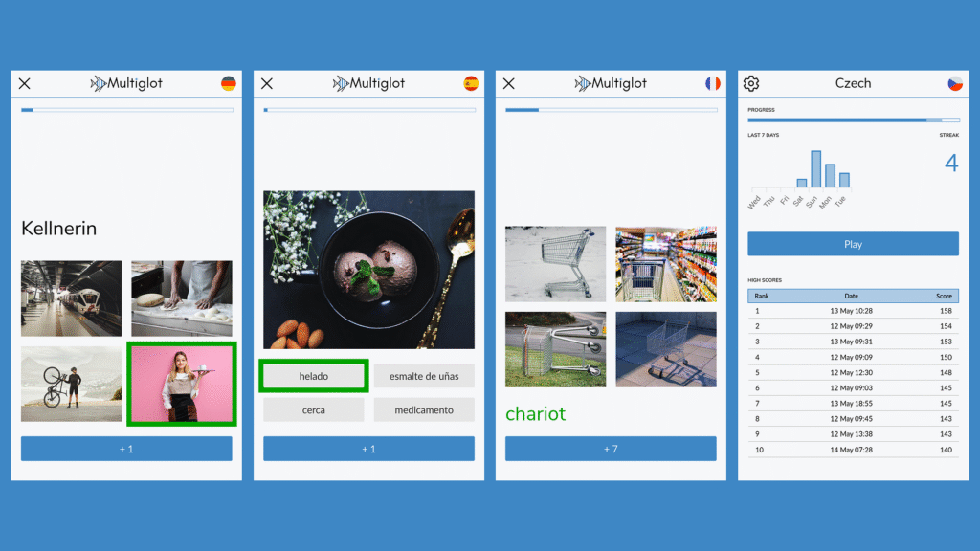The height and width of the screenshot is (551, 980).
Task: Select the 'helado' answer option
Action: click(314, 376)
